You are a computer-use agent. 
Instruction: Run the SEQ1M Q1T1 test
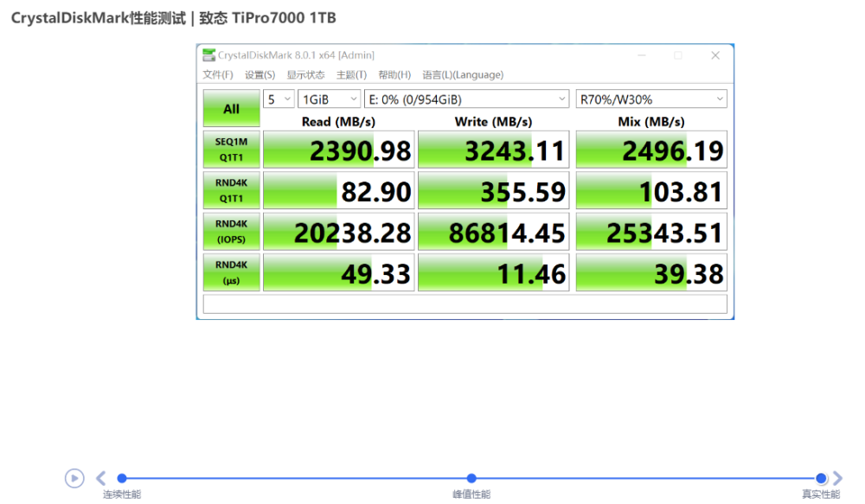point(231,150)
